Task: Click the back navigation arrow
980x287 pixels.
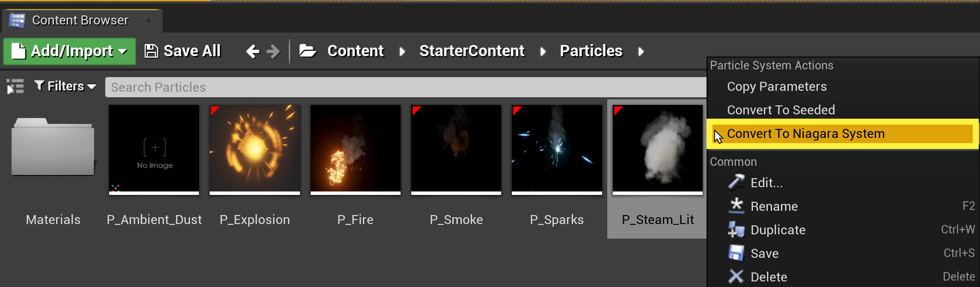Action: [253, 51]
